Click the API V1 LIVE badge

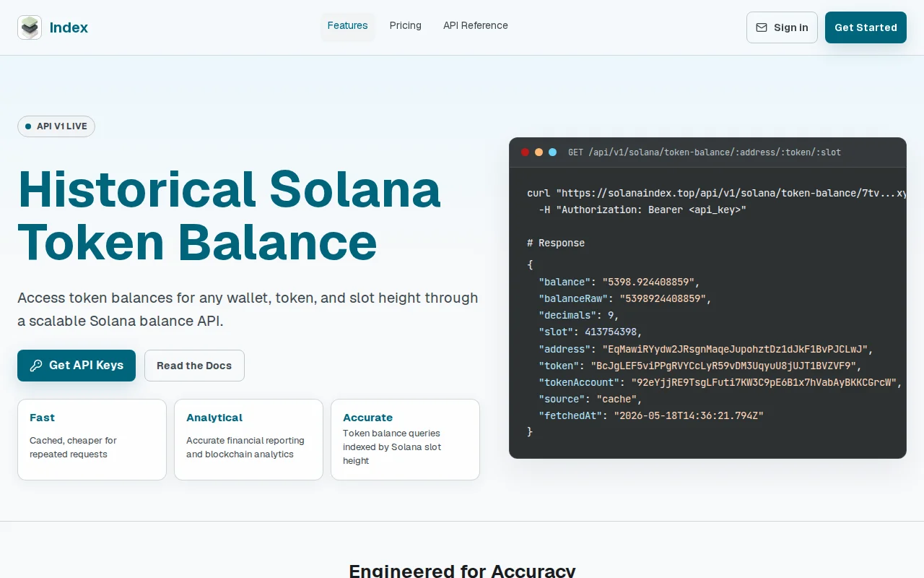coord(56,126)
